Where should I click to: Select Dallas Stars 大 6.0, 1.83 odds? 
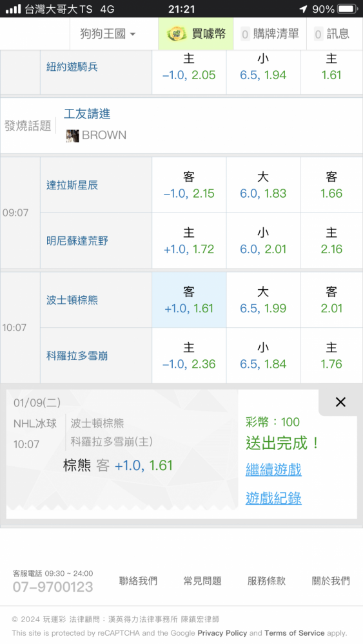point(263,185)
